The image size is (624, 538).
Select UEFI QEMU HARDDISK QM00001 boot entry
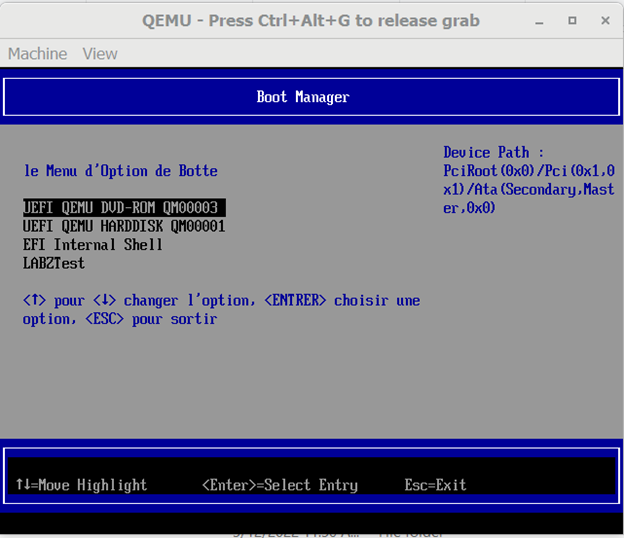pos(124,226)
